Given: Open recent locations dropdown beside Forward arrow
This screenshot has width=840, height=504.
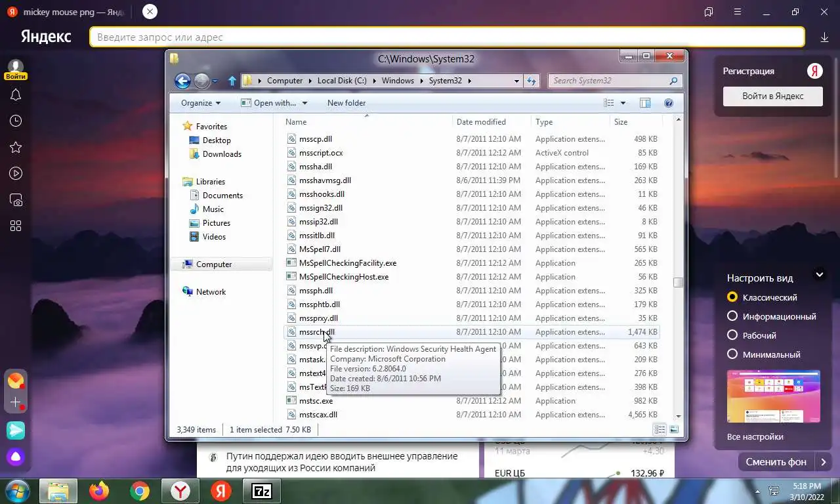Looking at the screenshot, I should tap(215, 81).
